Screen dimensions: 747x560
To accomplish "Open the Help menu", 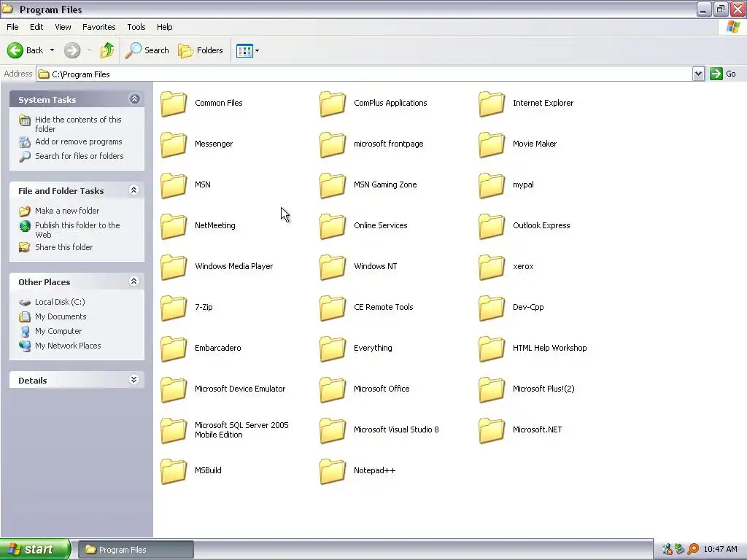I will (x=165, y=27).
